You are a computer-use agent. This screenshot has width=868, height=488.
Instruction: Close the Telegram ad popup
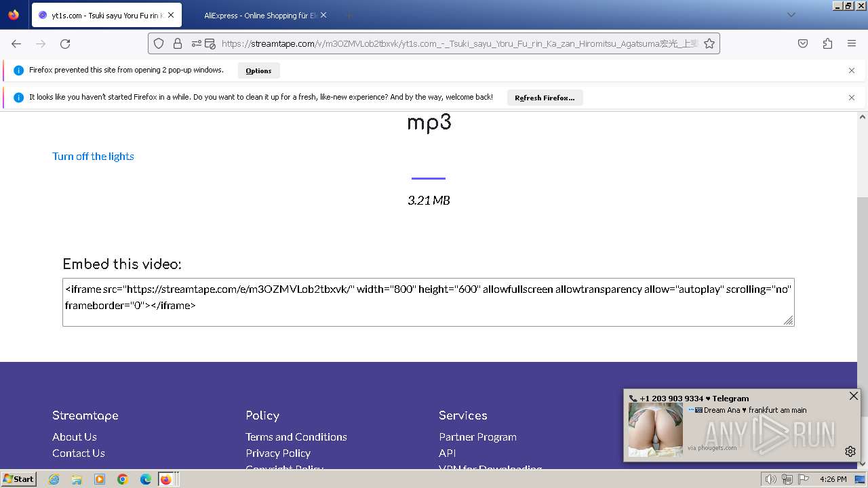[x=854, y=396]
